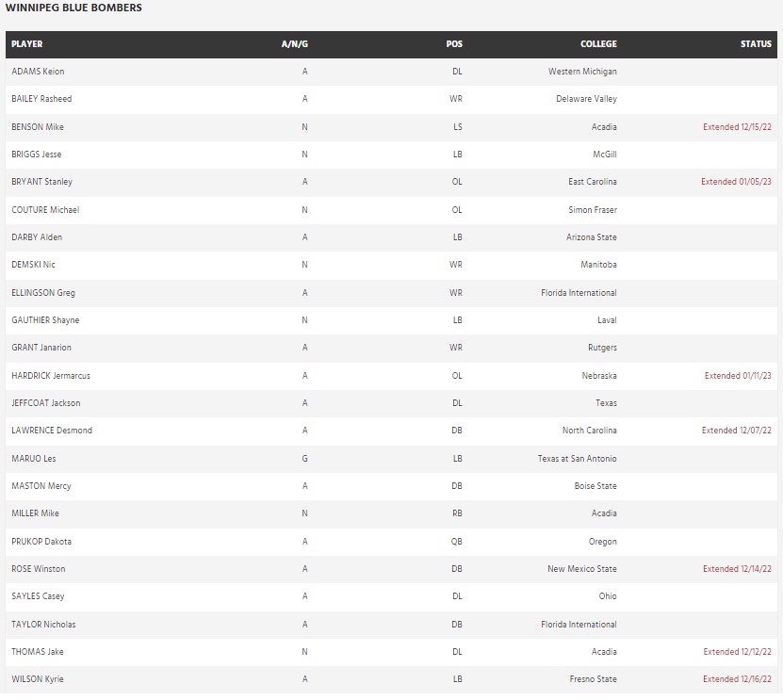Open LAWRENCE Desmond's entry
Image resolution: width=783 pixels, height=700 pixels.
coord(52,431)
